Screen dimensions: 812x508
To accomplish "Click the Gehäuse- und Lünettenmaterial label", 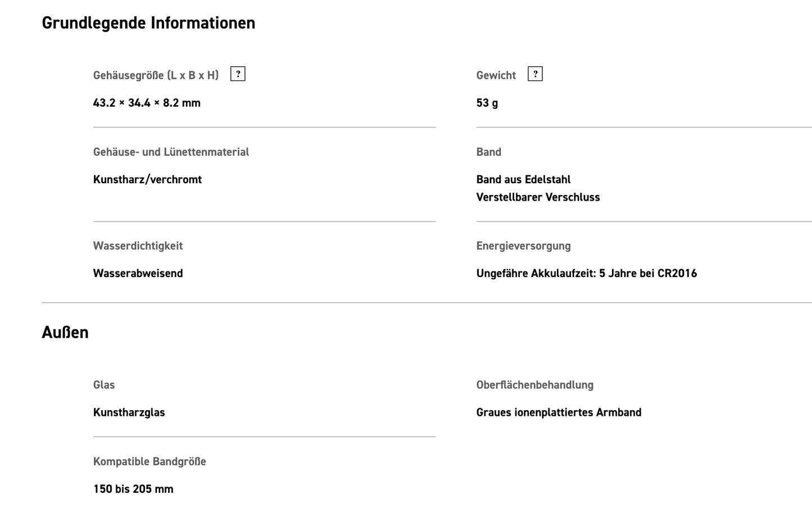I will [171, 152].
